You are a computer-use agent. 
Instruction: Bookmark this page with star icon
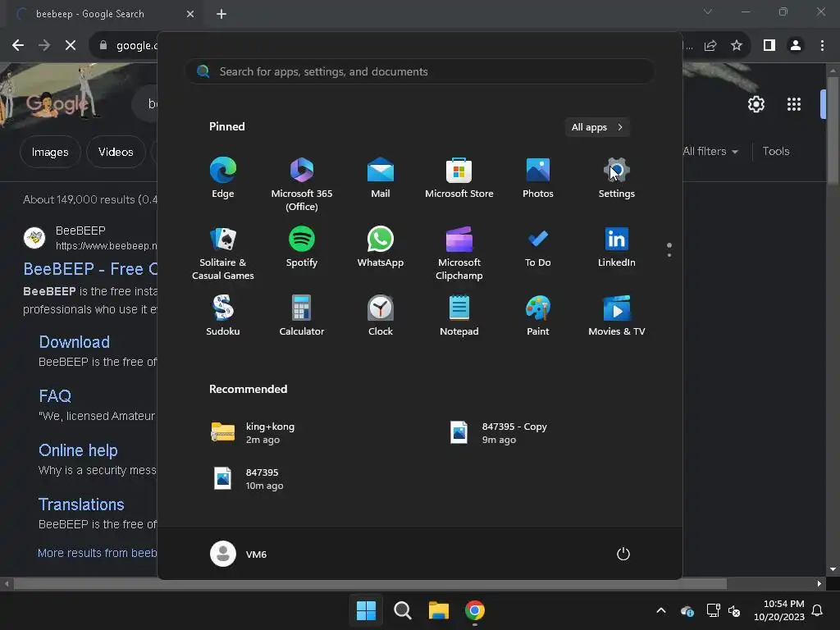pyautogui.click(x=737, y=46)
